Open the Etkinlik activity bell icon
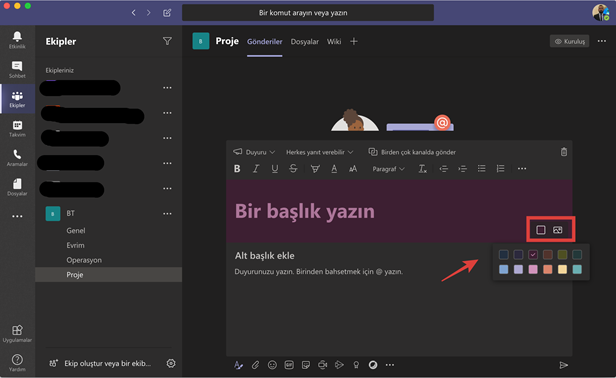Screen dimensions: 616x378 tap(17, 40)
